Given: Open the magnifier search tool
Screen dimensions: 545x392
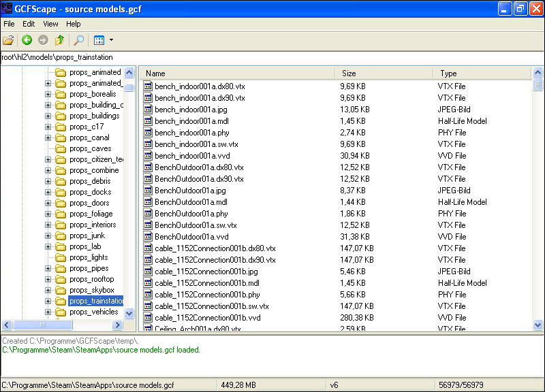Looking at the screenshot, I should tap(78, 40).
